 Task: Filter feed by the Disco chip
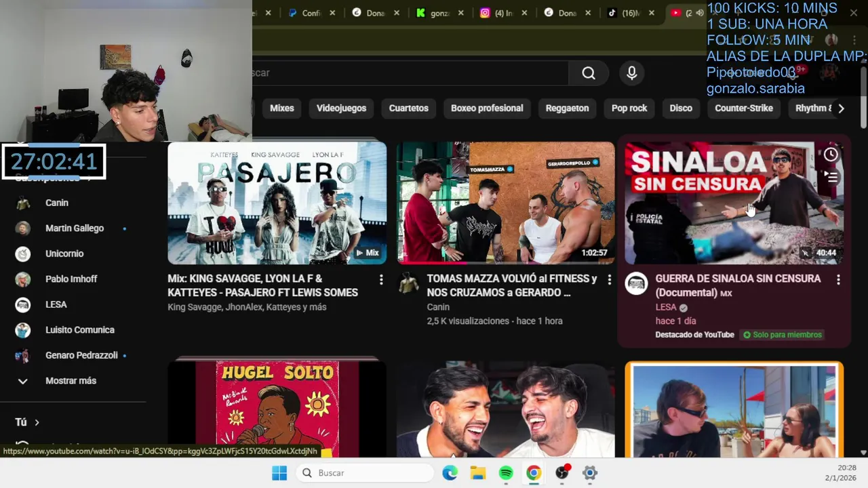point(681,108)
